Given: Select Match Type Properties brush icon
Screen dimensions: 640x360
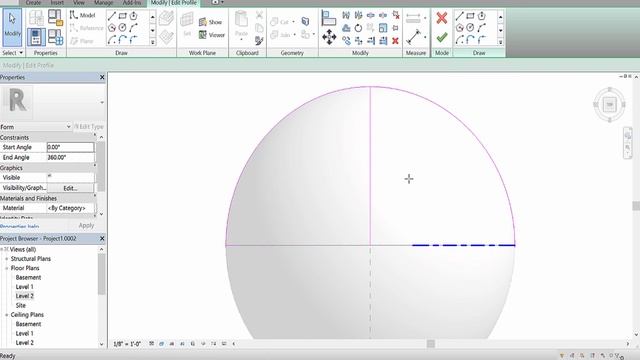Looking at the screenshot, I should pos(259,40).
